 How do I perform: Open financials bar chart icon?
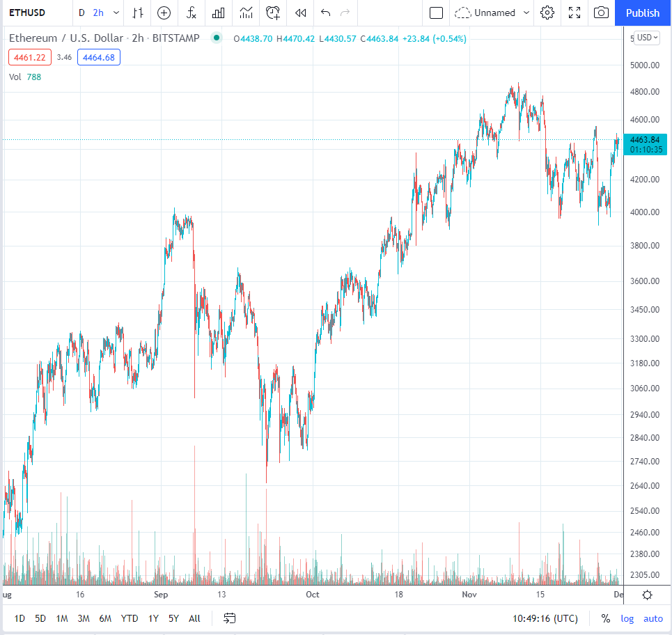pyautogui.click(x=219, y=13)
